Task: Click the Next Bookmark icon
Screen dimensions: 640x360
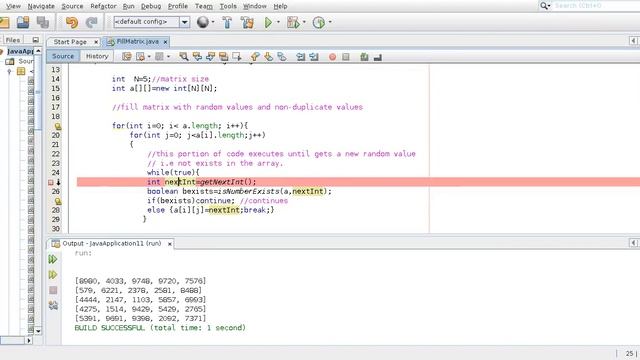Action: pos(268,57)
